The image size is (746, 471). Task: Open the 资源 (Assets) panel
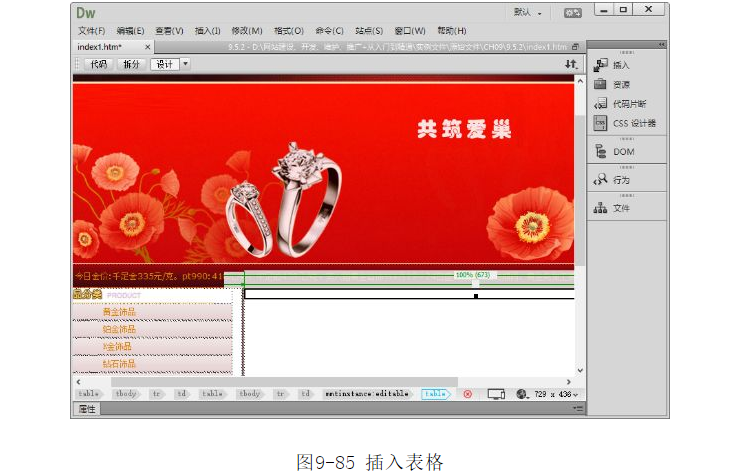[620, 84]
